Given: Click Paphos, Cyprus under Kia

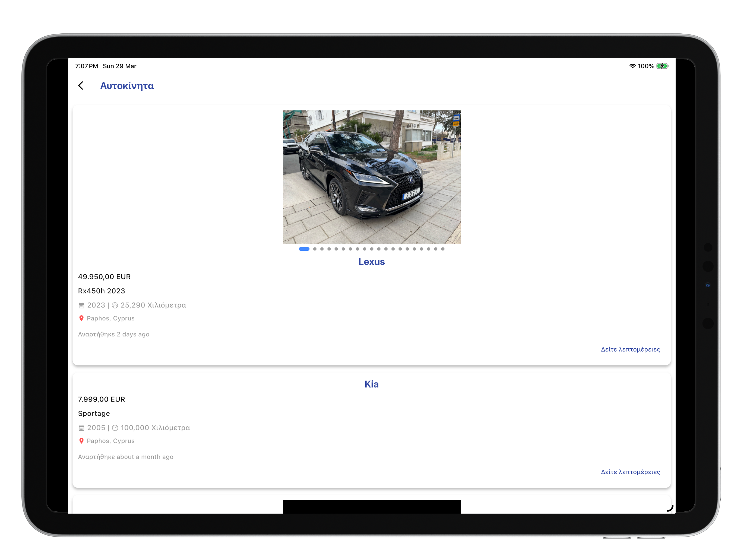Looking at the screenshot, I should (111, 441).
